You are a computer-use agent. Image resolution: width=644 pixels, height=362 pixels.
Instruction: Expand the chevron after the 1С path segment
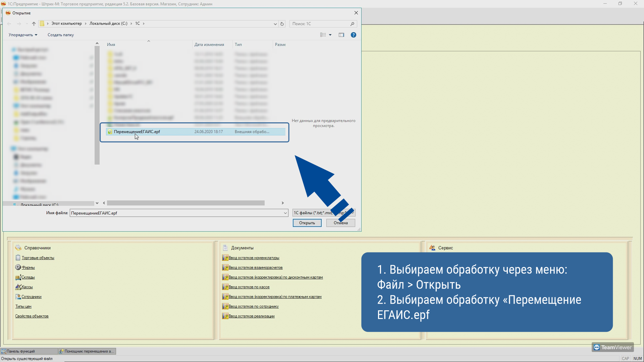tap(144, 23)
